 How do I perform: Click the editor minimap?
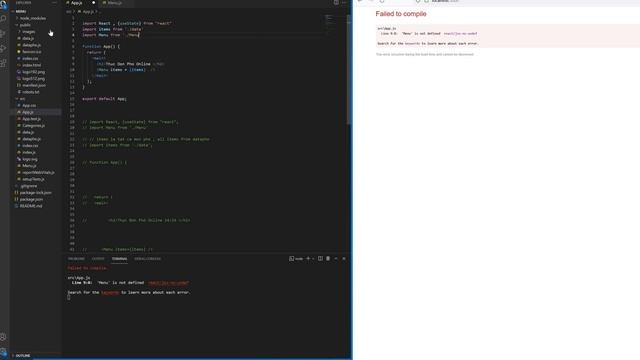pyautogui.click(x=329, y=24)
